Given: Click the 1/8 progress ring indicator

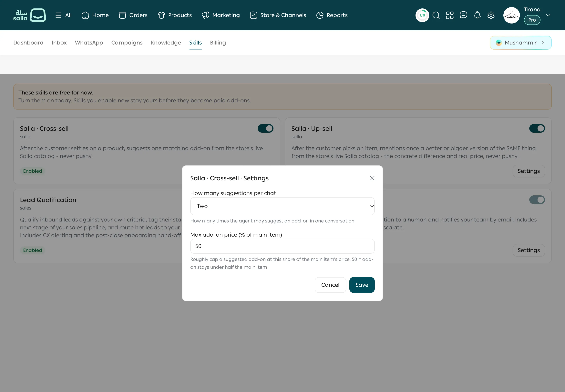Looking at the screenshot, I should tap(422, 15).
